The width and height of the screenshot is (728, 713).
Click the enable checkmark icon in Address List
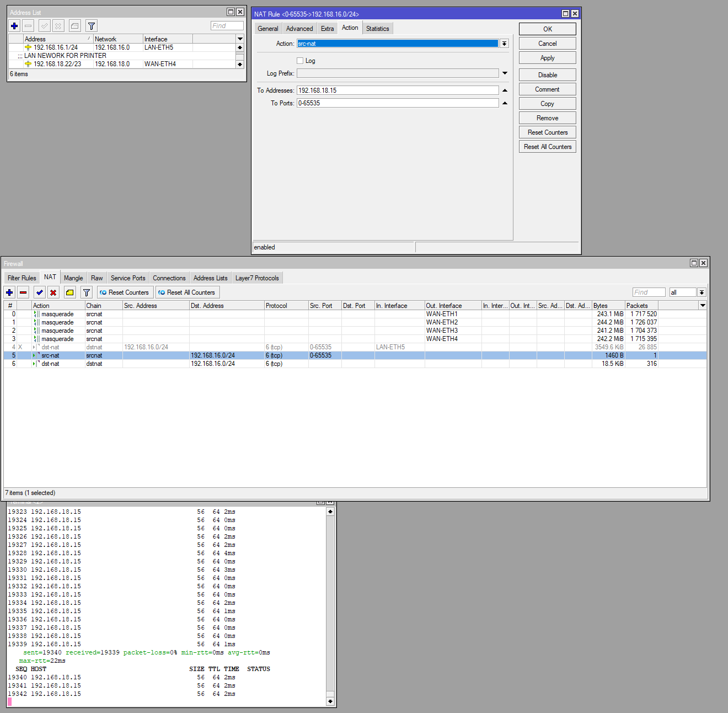click(45, 26)
